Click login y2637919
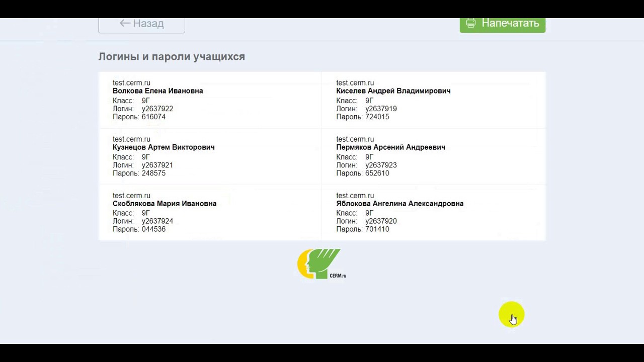This screenshot has width=644, height=362. coord(381,109)
